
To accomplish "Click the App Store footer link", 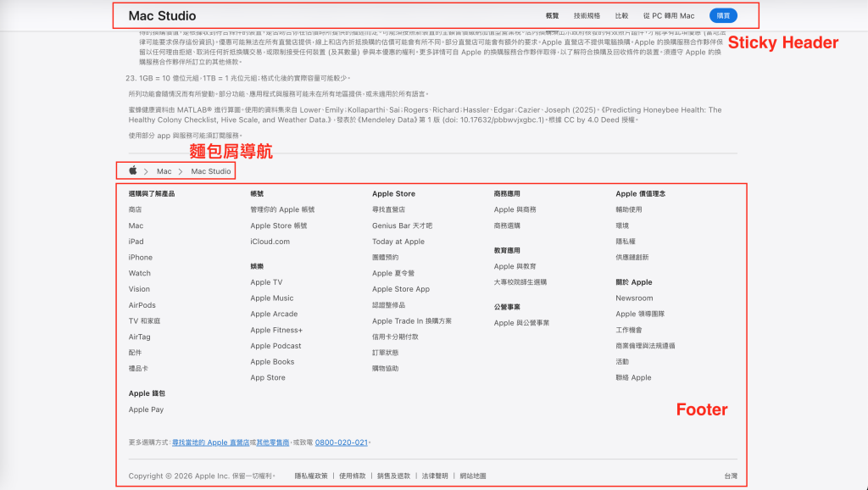I will tap(268, 377).
